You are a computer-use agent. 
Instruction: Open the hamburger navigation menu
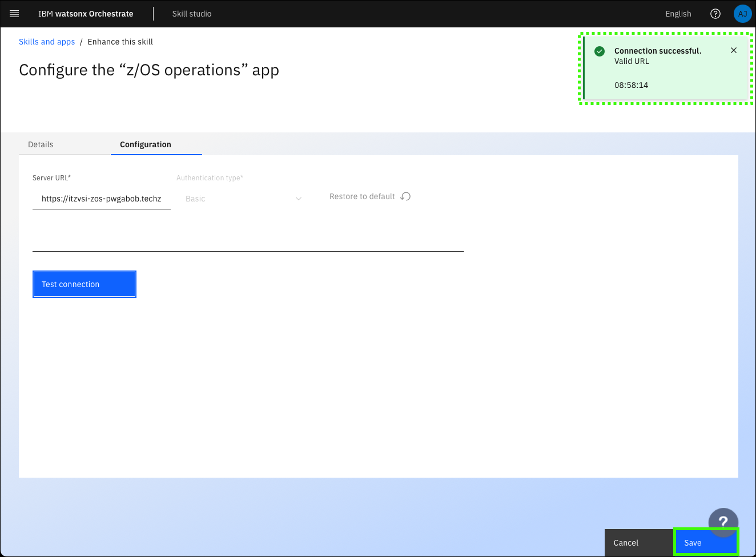pyautogui.click(x=14, y=14)
